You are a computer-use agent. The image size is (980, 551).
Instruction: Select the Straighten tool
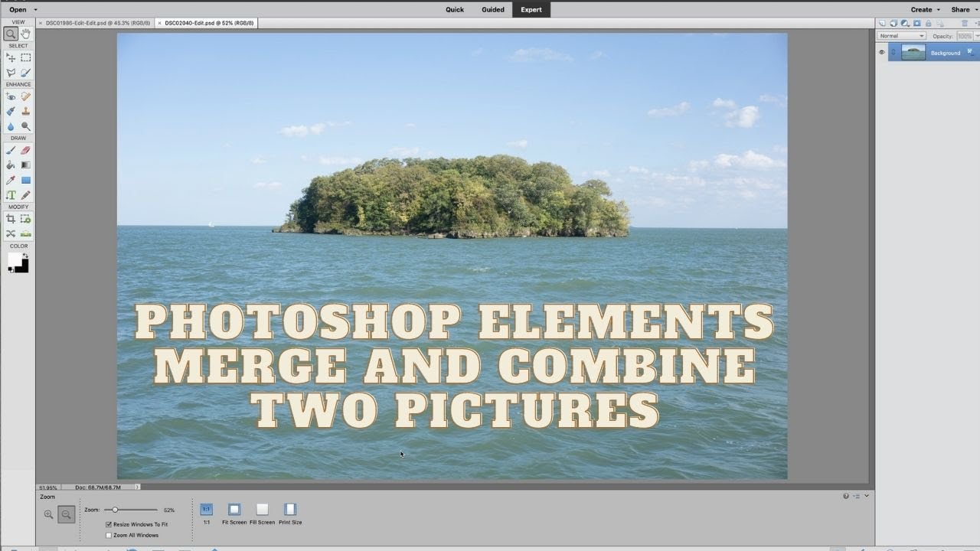tap(26, 234)
